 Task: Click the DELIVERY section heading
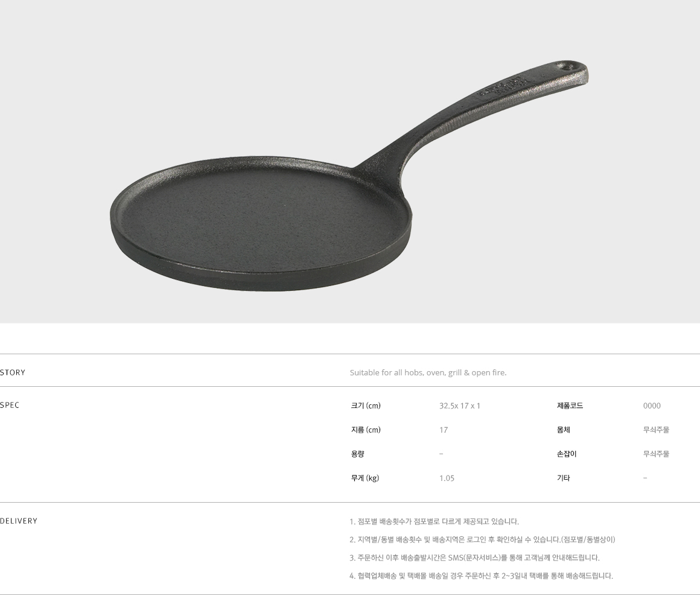click(x=19, y=521)
